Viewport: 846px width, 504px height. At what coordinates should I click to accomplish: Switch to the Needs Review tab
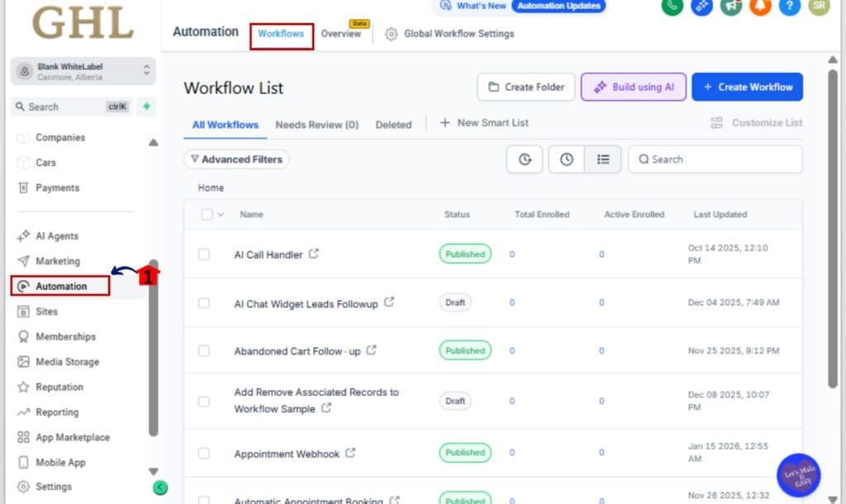316,124
